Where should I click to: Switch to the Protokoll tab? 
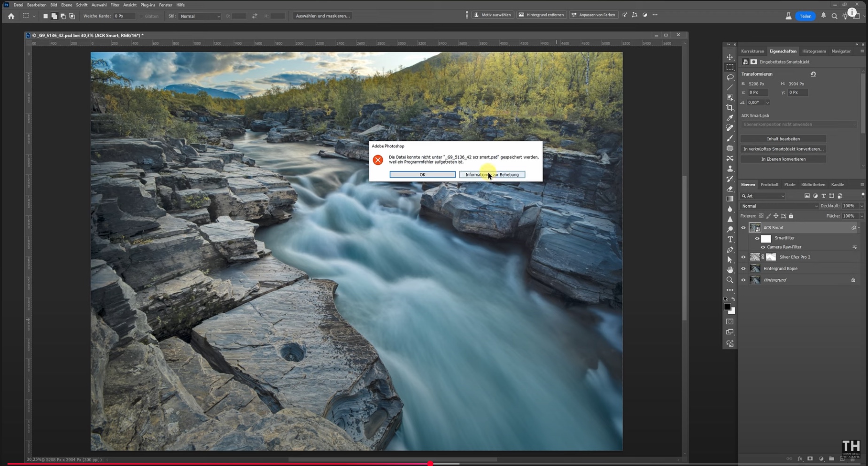tap(769, 185)
